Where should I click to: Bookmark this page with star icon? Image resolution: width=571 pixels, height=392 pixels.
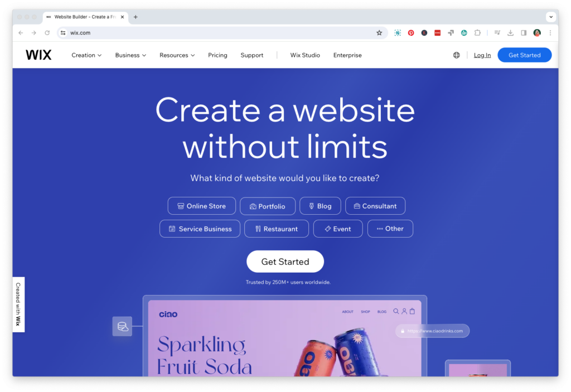tap(379, 33)
